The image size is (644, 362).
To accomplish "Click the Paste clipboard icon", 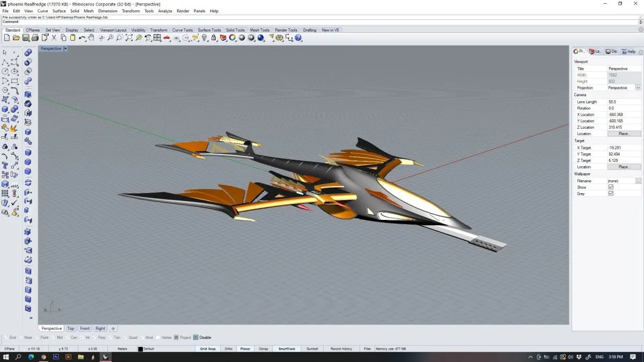I will [x=72, y=38].
